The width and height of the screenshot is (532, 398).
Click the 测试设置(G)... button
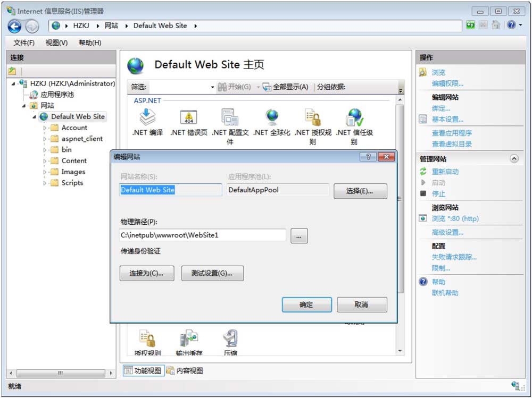[212, 273]
